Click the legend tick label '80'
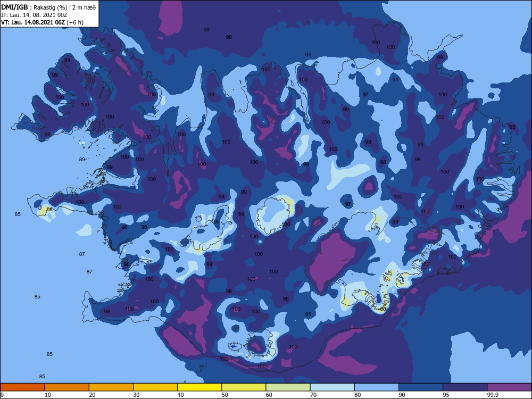 click(358, 395)
